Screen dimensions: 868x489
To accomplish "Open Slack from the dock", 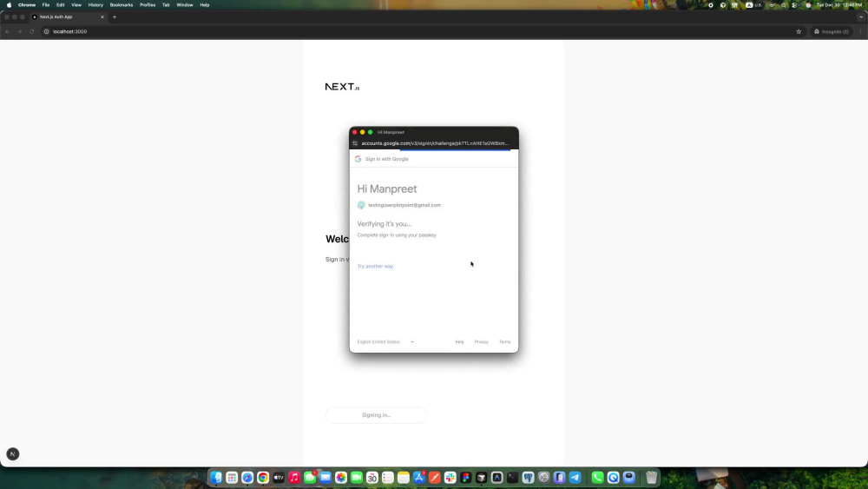I will click(450, 478).
